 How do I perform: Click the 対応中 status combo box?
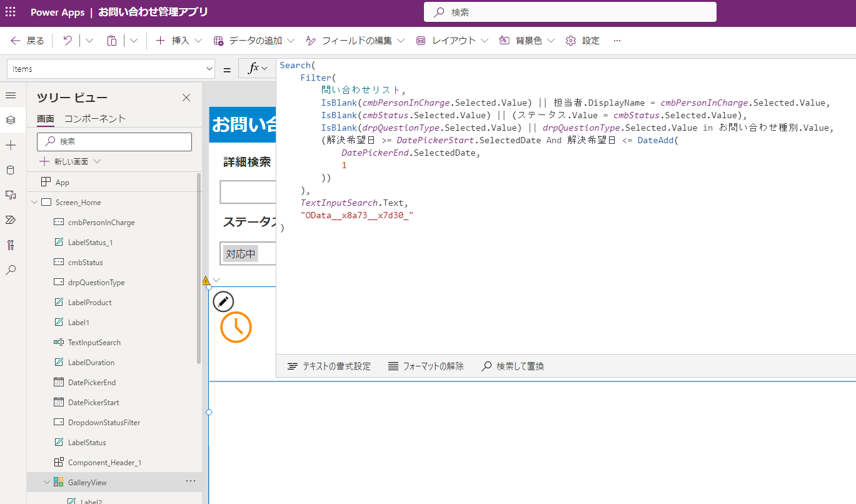248,254
